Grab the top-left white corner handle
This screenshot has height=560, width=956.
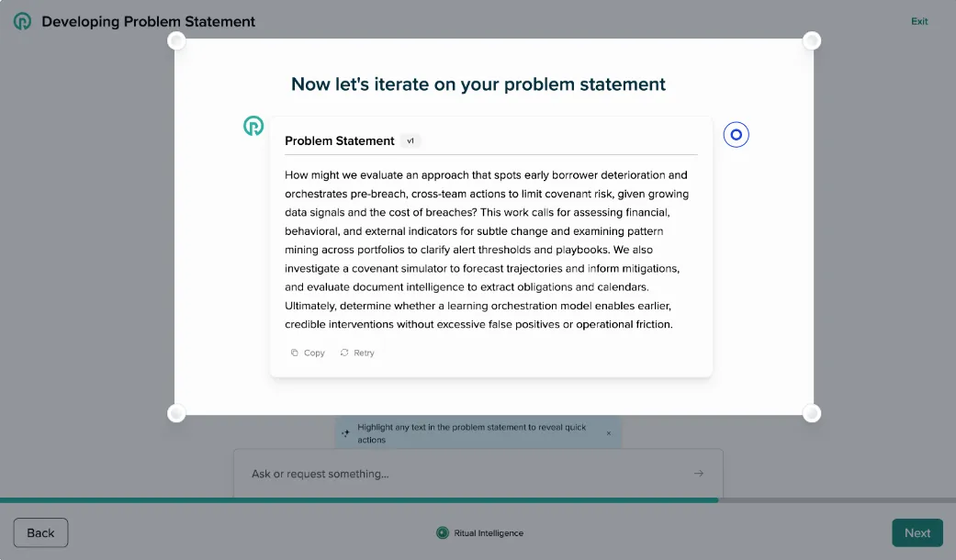point(176,40)
